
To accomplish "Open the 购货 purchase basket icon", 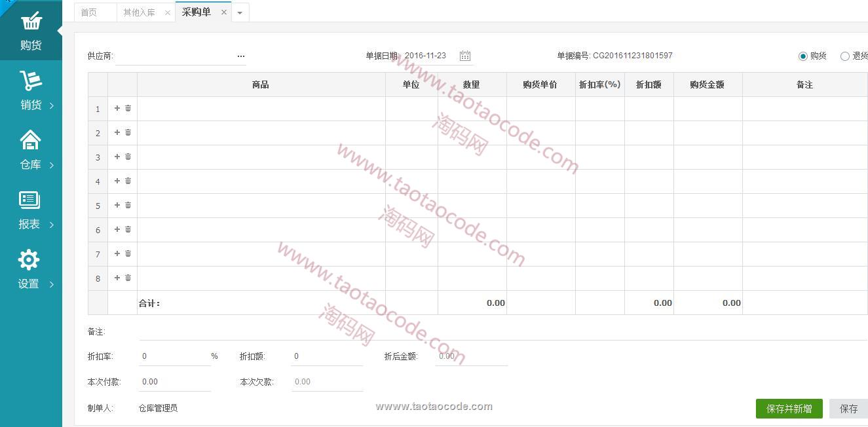I will [31, 22].
